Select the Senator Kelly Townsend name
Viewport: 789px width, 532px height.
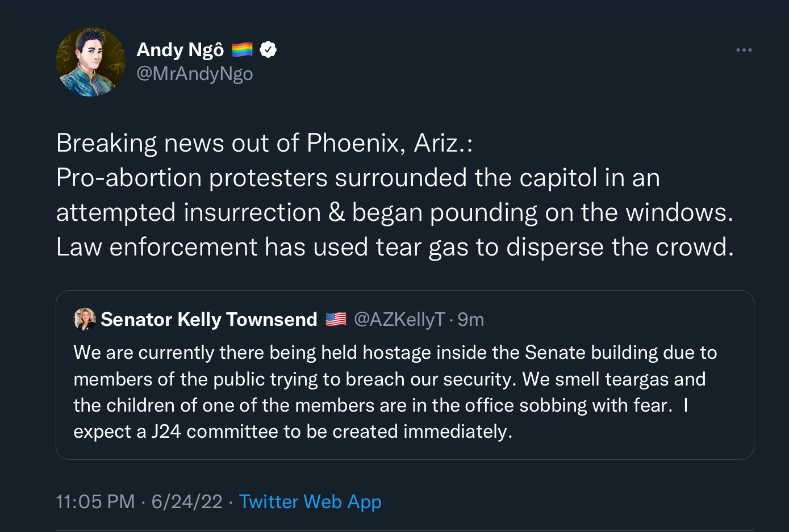[208, 319]
